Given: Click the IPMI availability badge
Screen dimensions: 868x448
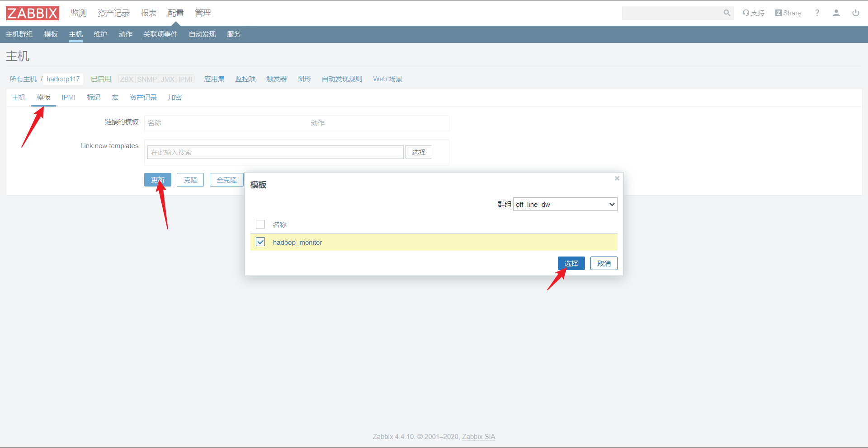Looking at the screenshot, I should click(185, 79).
